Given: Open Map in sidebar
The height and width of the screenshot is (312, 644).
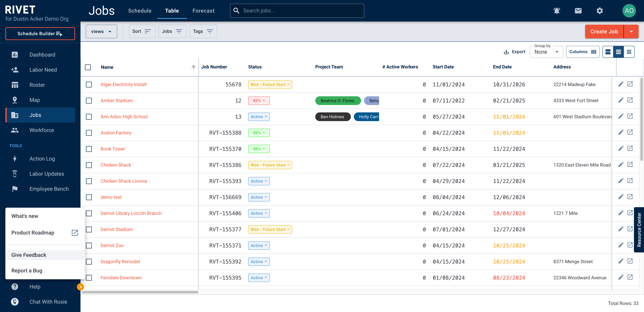Looking at the screenshot, I should tap(40, 100).
